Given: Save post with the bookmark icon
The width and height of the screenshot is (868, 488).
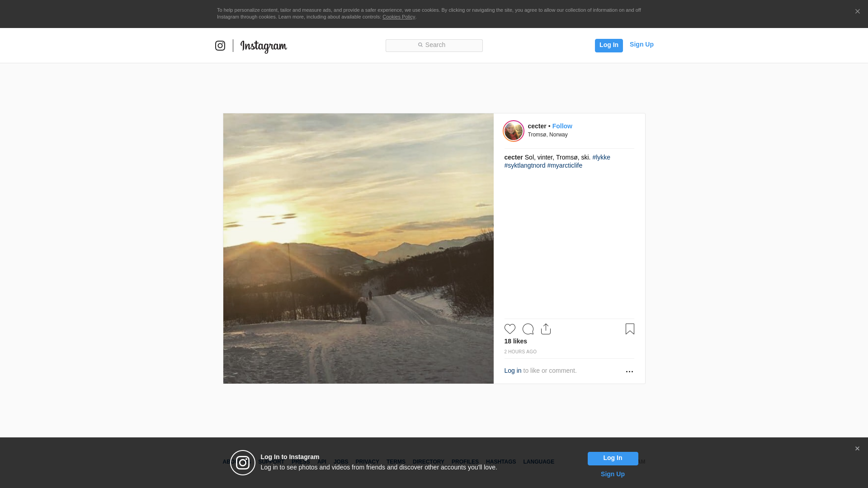Looking at the screenshot, I should (630, 329).
